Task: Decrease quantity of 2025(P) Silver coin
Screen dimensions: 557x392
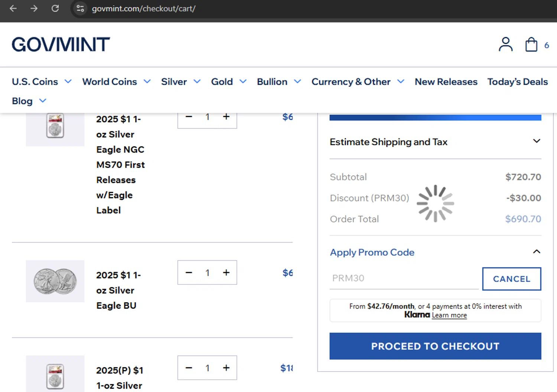Action: (x=189, y=368)
